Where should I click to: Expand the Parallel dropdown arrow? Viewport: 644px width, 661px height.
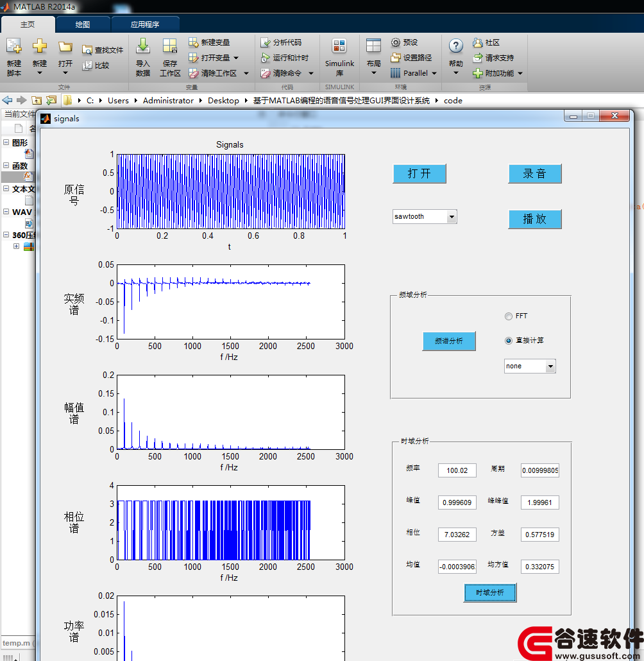[434, 73]
